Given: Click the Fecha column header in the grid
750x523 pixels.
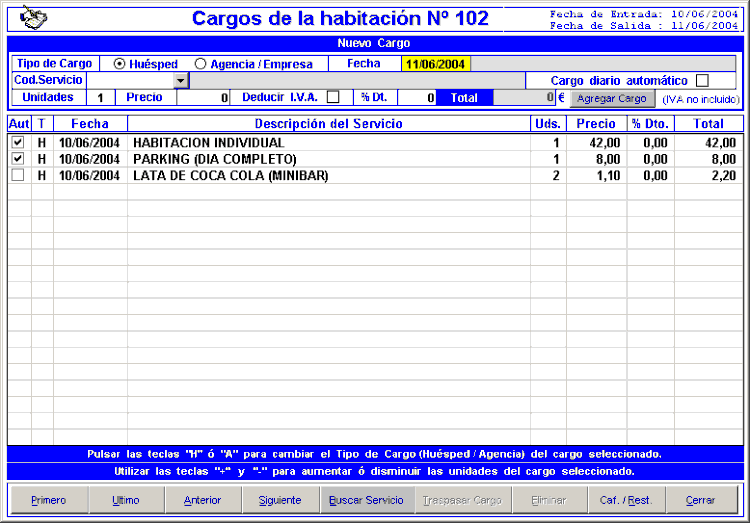Looking at the screenshot, I should (x=90, y=123).
